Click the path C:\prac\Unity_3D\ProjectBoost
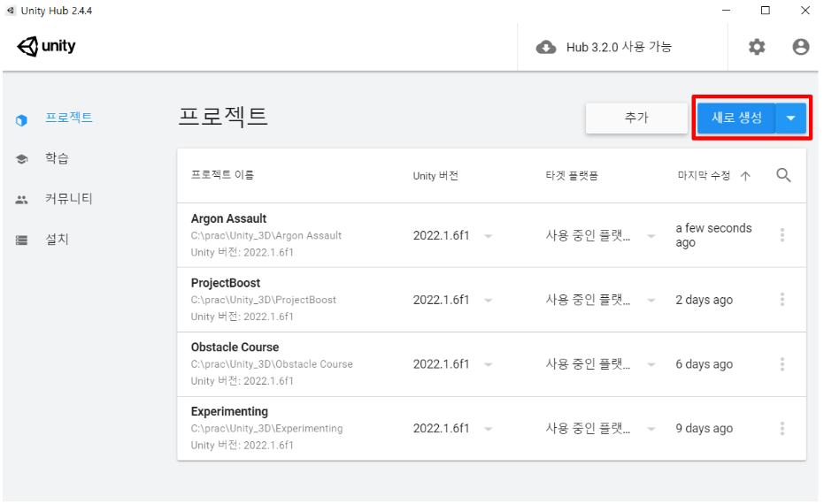This screenshot has width=824, height=504. pos(263,300)
